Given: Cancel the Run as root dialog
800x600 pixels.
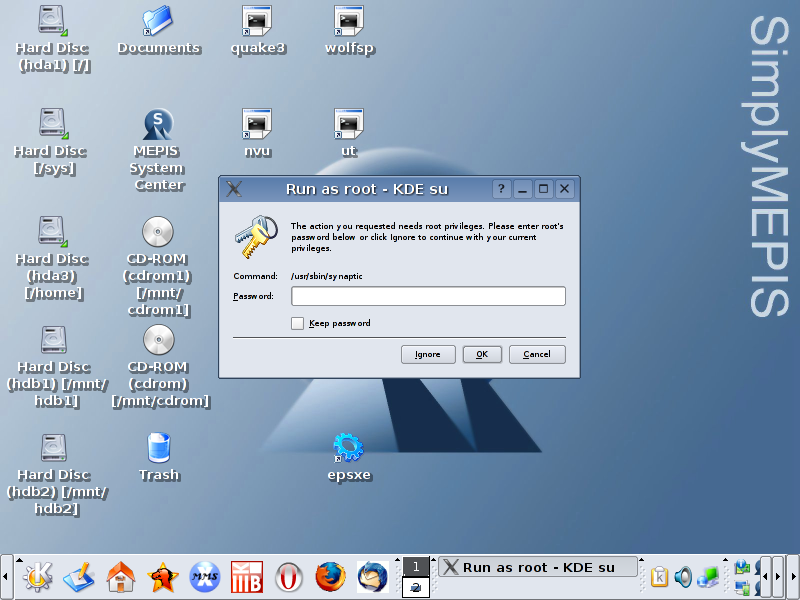Looking at the screenshot, I should click(537, 354).
